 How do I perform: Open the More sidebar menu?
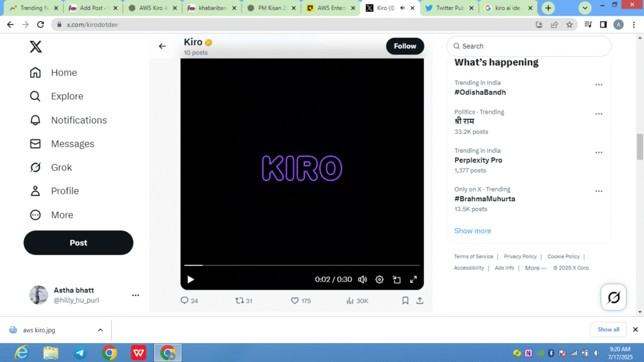(x=52, y=215)
